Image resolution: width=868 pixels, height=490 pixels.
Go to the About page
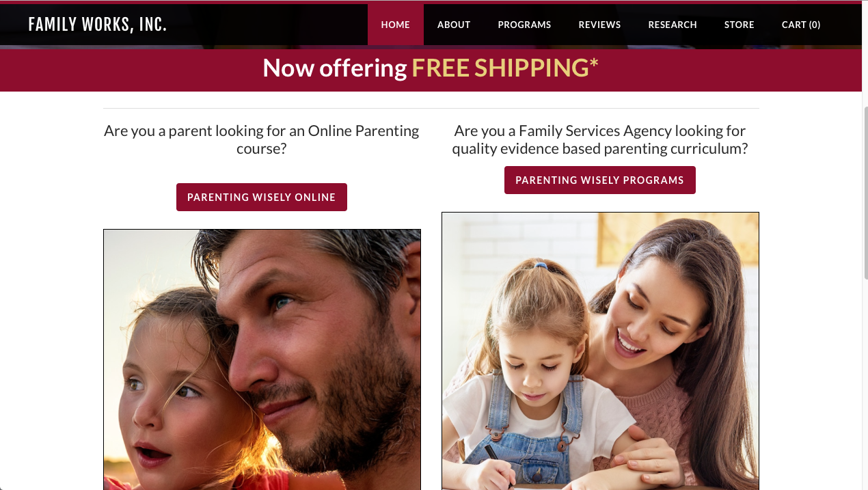click(454, 25)
